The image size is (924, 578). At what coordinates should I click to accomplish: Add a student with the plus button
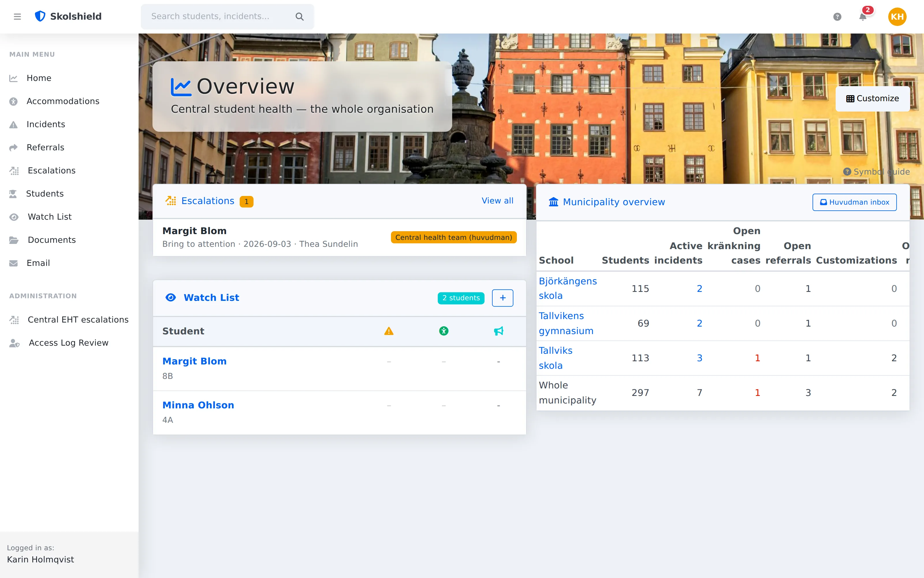tap(502, 298)
